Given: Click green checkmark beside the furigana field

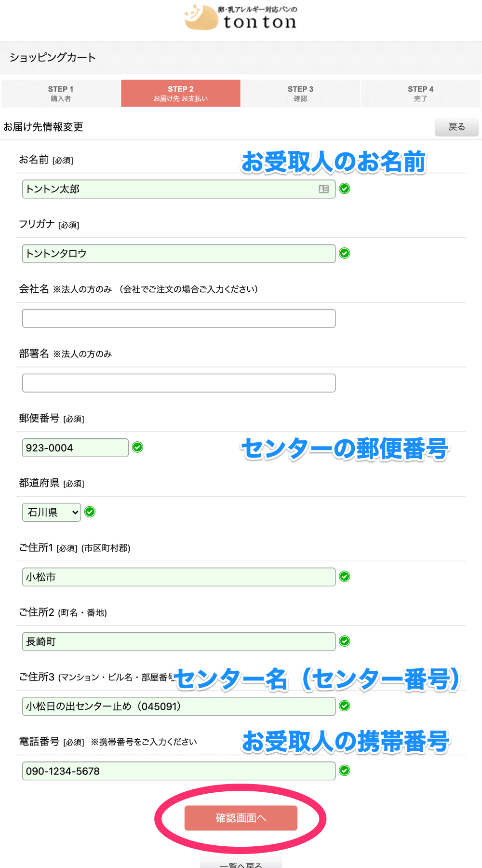Looking at the screenshot, I should coord(345,253).
